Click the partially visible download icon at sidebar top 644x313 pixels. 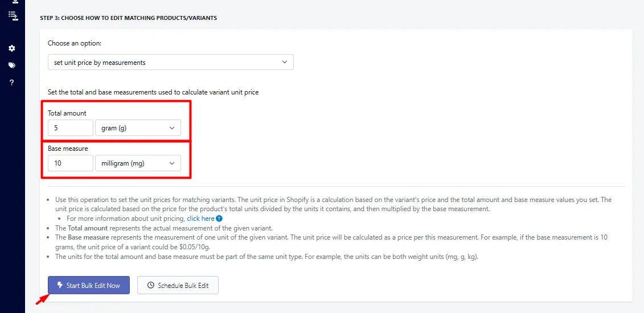point(15,2)
